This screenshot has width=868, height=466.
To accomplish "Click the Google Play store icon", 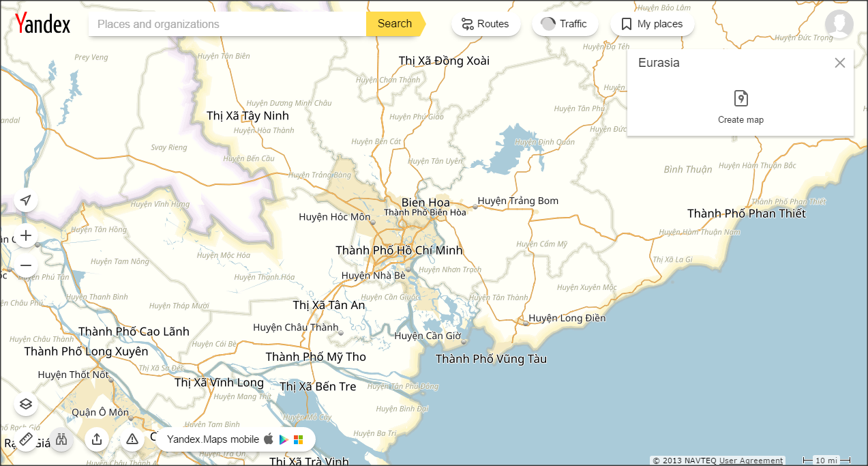I will click(284, 439).
